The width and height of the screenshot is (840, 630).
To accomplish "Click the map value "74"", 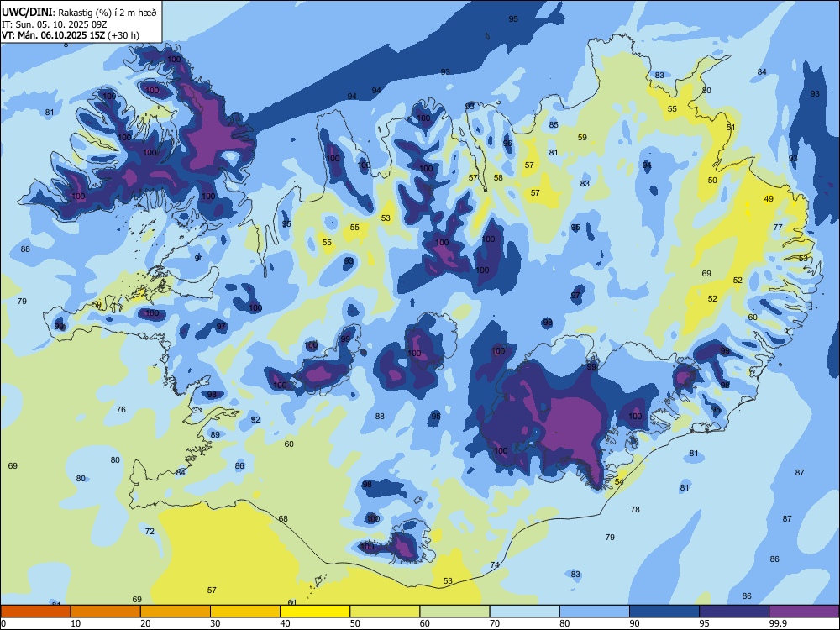I will [495, 564].
